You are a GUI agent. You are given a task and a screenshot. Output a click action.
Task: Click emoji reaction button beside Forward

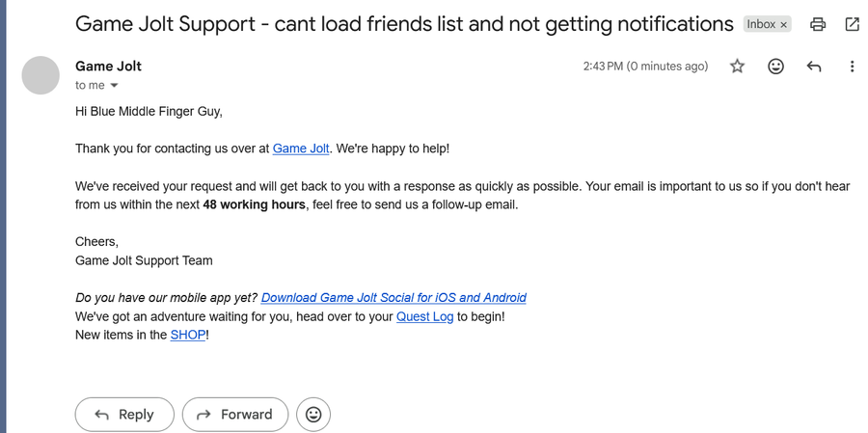click(x=313, y=415)
